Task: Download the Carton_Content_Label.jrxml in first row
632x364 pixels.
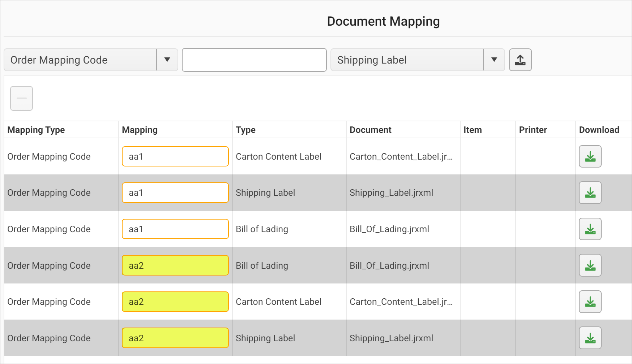Action: click(590, 156)
